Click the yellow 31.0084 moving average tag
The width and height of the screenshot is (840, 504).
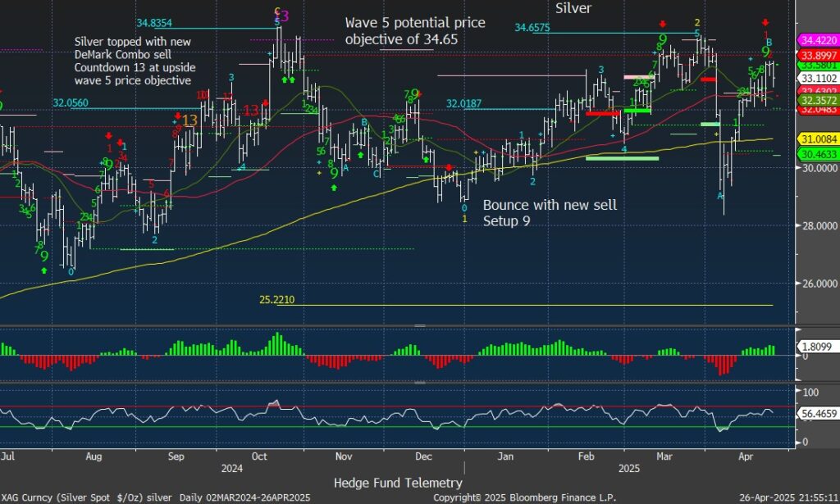(817, 139)
